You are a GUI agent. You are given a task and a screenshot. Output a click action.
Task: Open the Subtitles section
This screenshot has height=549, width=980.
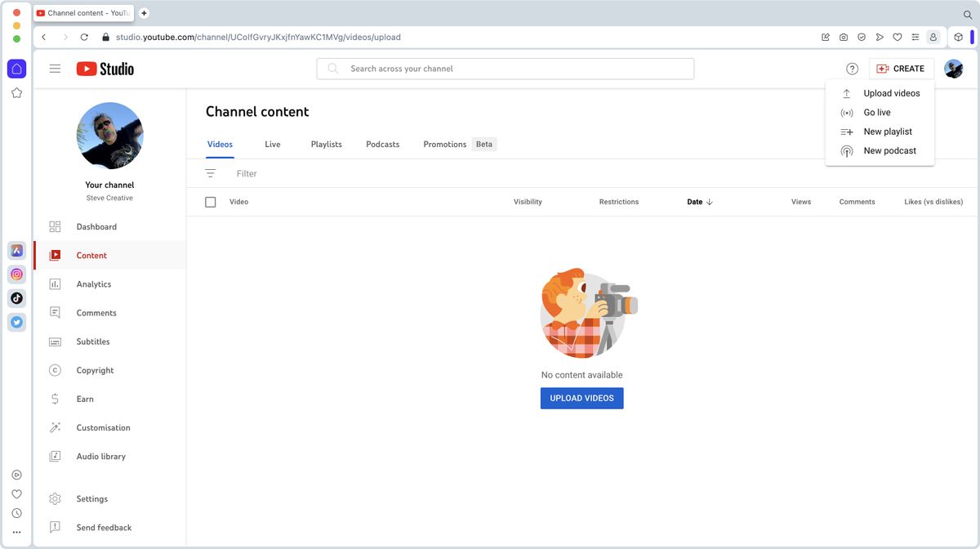(92, 341)
